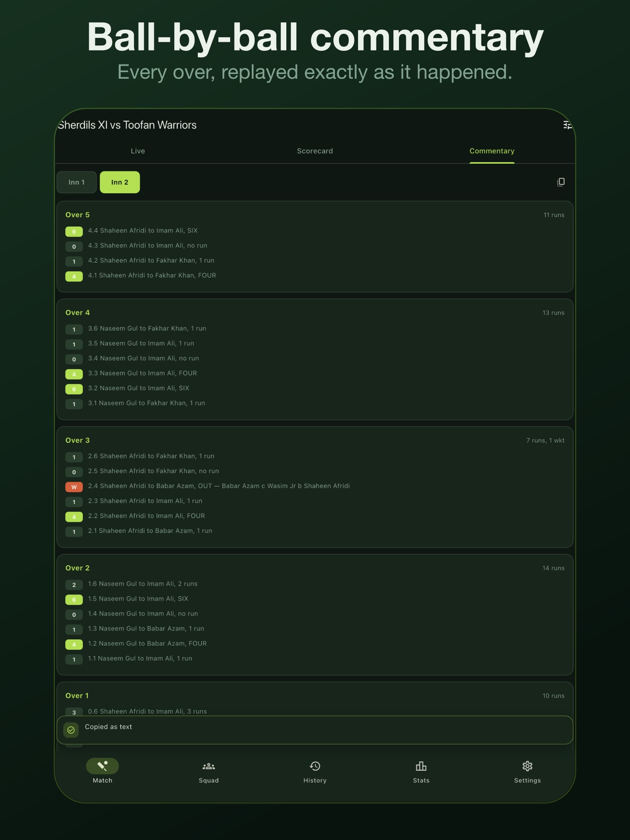630x840 pixels.
Task: Open the Match tab icon in bottom bar
Action: (103, 766)
